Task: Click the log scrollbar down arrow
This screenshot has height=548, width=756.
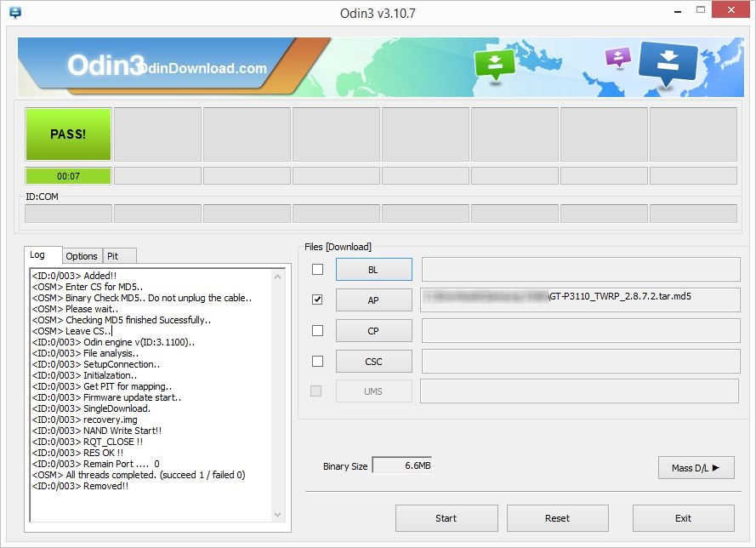Action: tap(277, 515)
